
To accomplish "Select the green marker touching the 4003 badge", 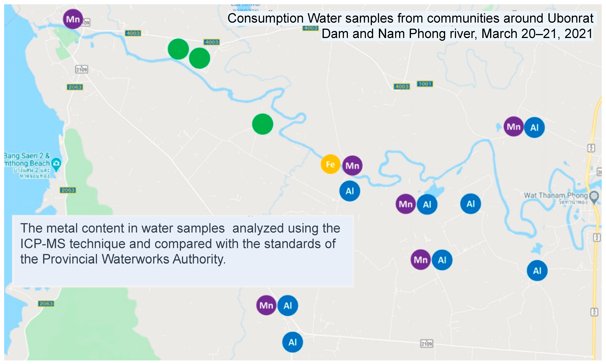I will pyautogui.click(x=199, y=58).
